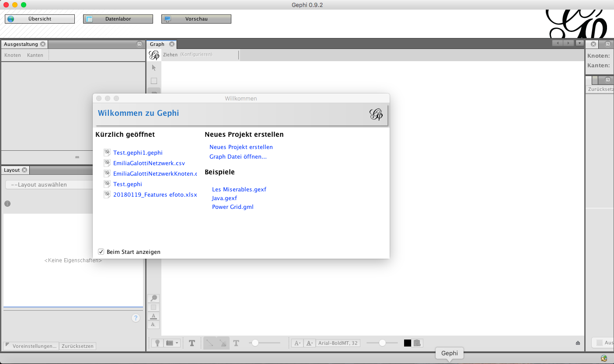This screenshot has width=614, height=364.
Task: Open the Layout auswählen dropdown
Action: (x=49, y=185)
